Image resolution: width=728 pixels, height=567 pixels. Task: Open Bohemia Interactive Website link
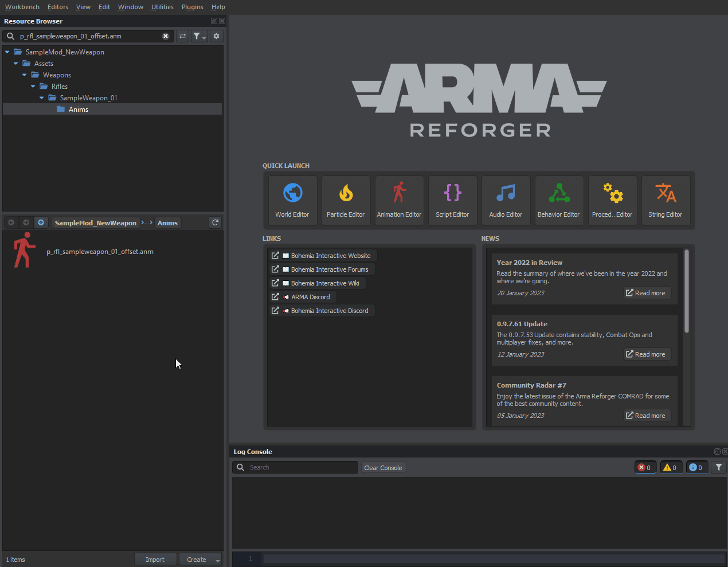[323, 256]
